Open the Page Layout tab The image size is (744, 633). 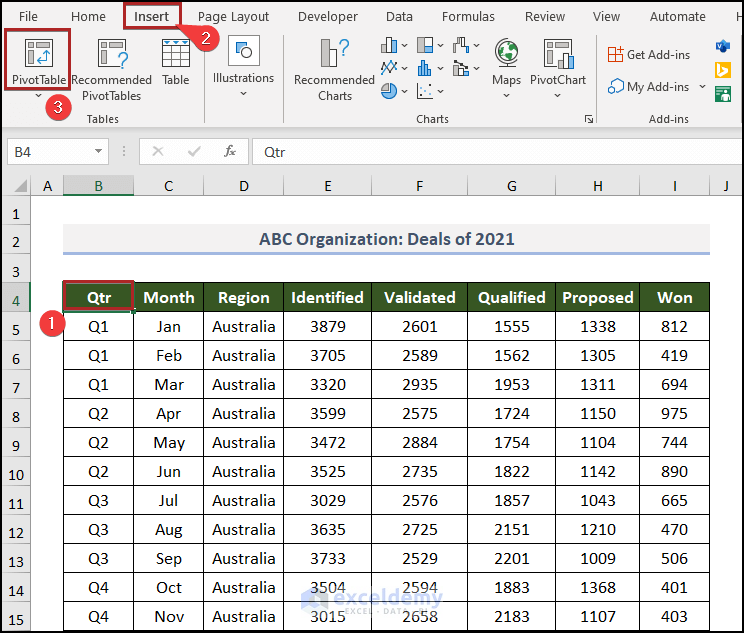(x=233, y=16)
